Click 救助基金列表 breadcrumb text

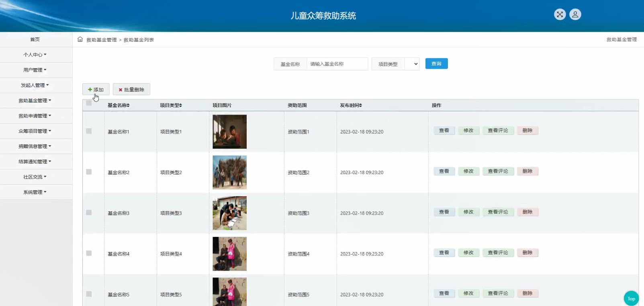(x=139, y=40)
